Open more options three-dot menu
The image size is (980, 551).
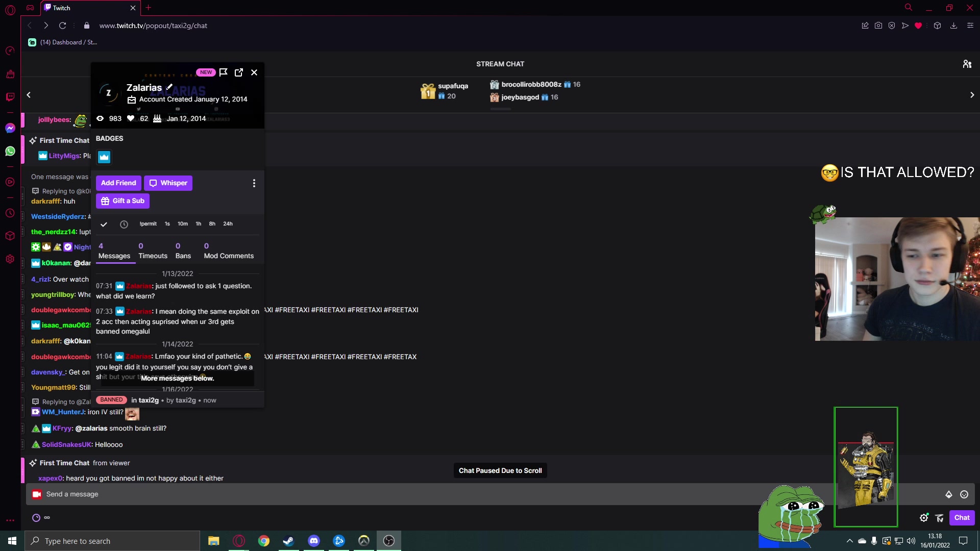pyautogui.click(x=254, y=183)
